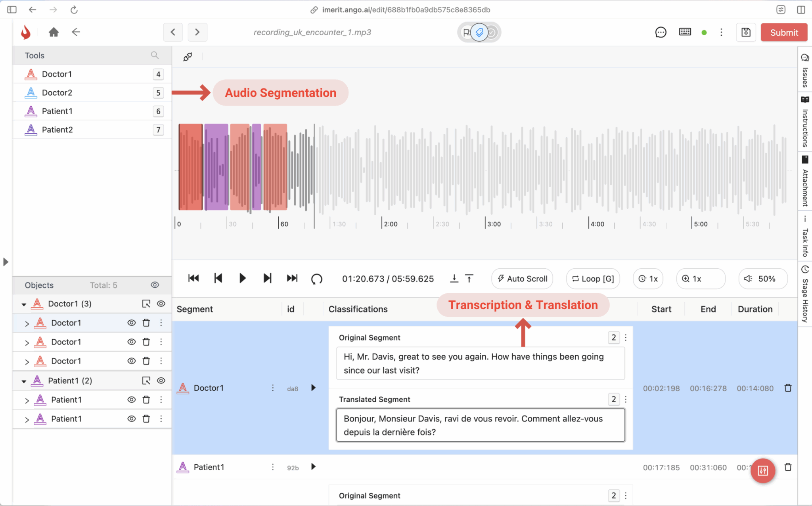Open the keyboard shortcuts icon
This screenshot has width=812, height=506.
[x=686, y=32]
